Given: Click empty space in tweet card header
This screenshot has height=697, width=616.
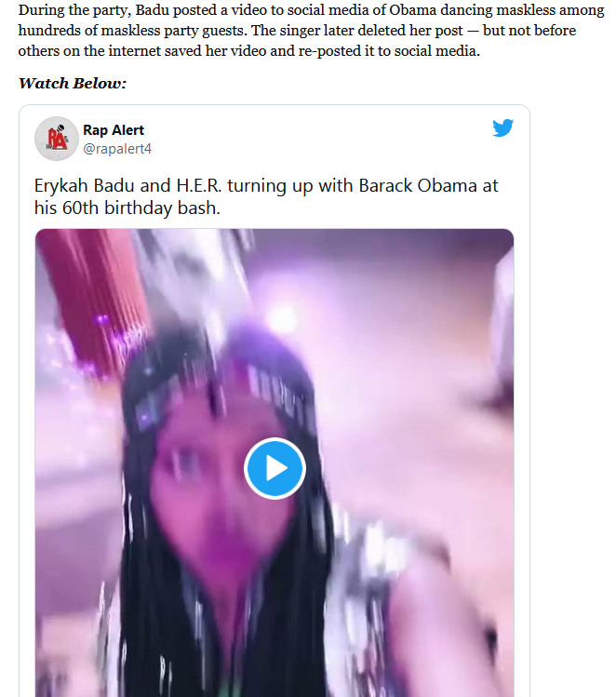Looking at the screenshot, I should pos(320,138).
